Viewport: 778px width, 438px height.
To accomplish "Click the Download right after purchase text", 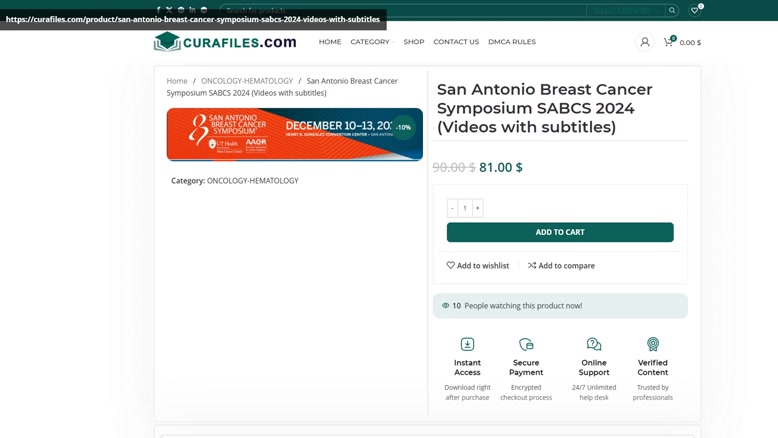I will [467, 392].
